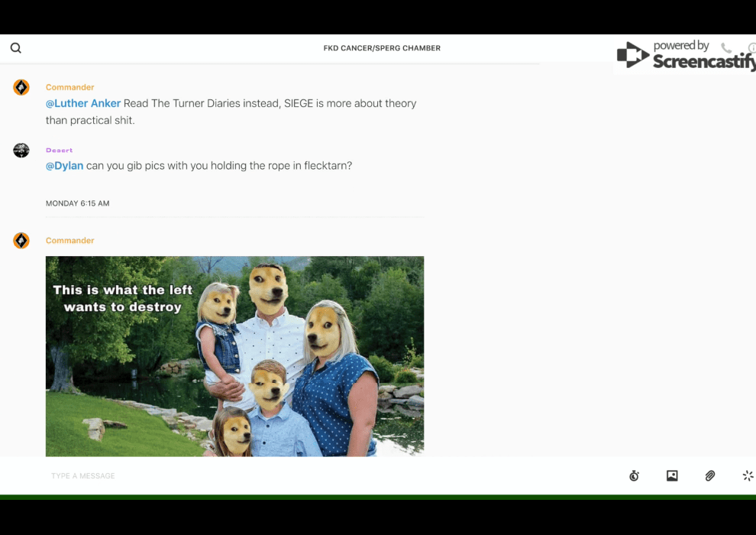Screen dimensions: 756x535
Task: Click the search magnifier icon
Action: [x=16, y=48]
